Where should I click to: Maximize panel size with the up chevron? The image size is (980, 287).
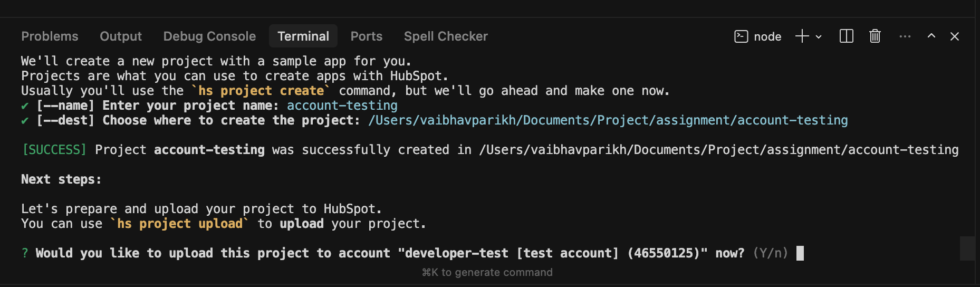[931, 36]
